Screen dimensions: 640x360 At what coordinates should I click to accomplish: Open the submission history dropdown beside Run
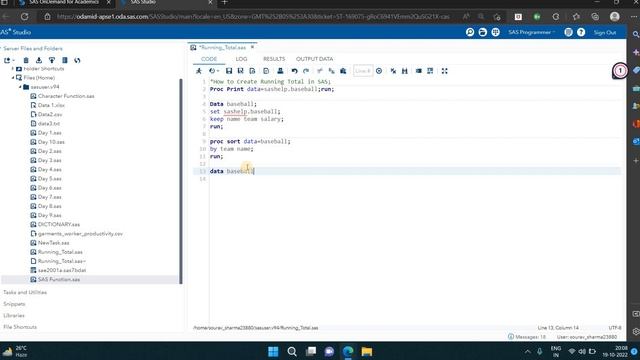click(214, 71)
